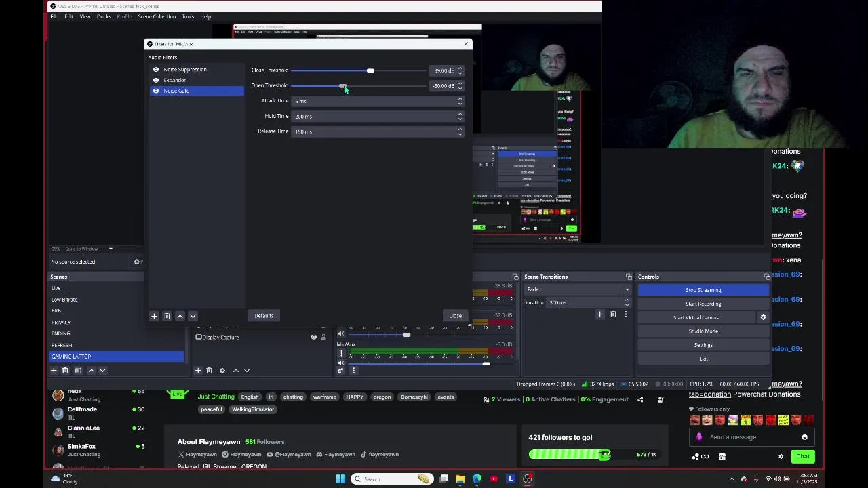Remove the selected filter with the trash icon

point(167,316)
